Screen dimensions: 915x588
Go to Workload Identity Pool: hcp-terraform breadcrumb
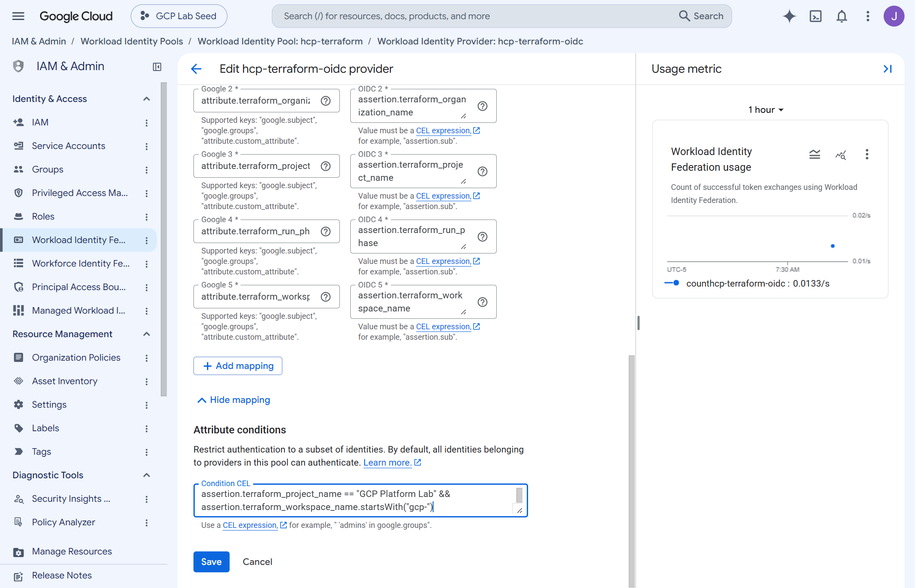(x=280, y=41)
